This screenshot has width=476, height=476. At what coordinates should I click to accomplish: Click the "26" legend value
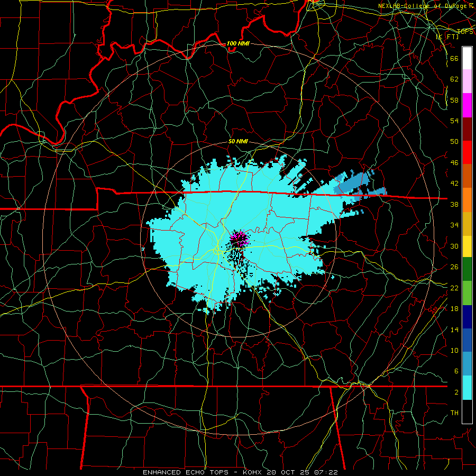tap(454, 267)
